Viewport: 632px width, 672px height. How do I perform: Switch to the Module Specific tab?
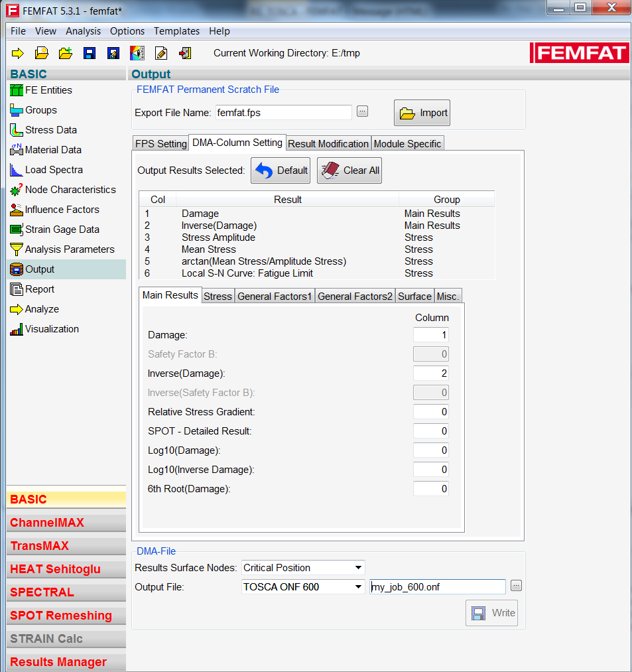(407, 143)
